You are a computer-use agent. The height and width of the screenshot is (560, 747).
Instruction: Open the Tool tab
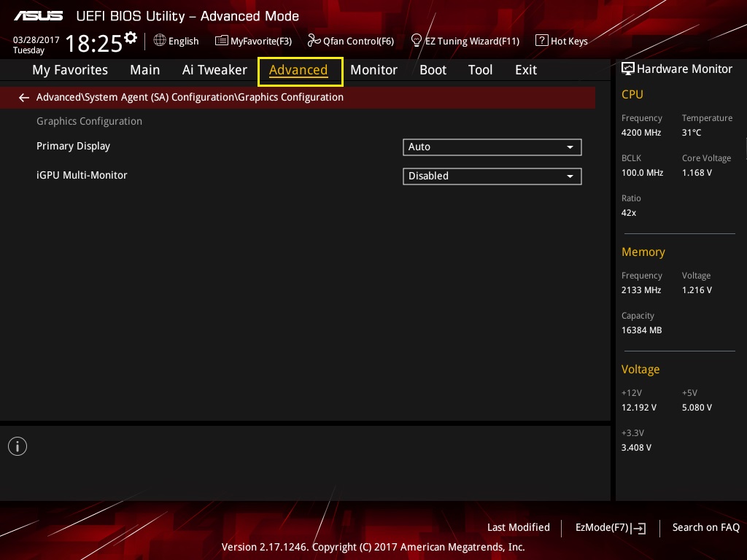[x=480, y=70]
